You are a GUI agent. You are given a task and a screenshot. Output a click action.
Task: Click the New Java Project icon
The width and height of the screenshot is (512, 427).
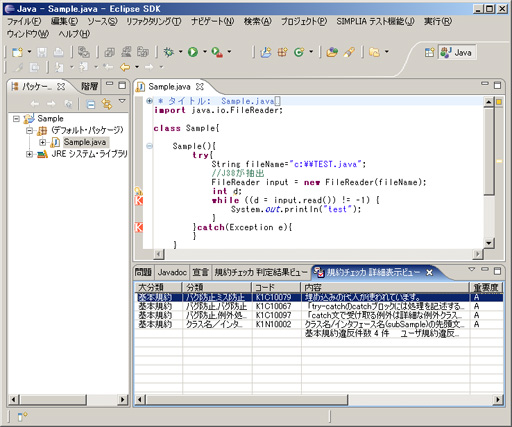[x=266, y=52]
